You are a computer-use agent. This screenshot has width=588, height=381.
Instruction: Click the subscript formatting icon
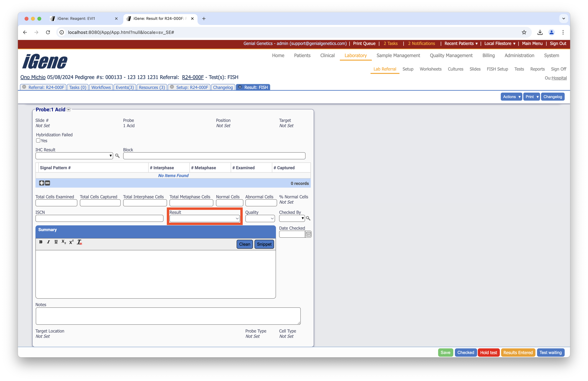(63, 242)
